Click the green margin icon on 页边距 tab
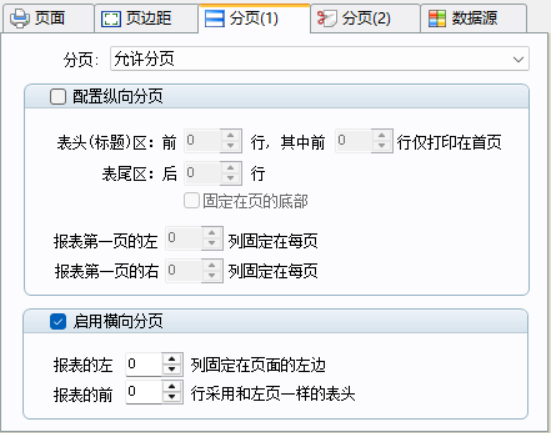The image size is (551, 433). [111, 19]
